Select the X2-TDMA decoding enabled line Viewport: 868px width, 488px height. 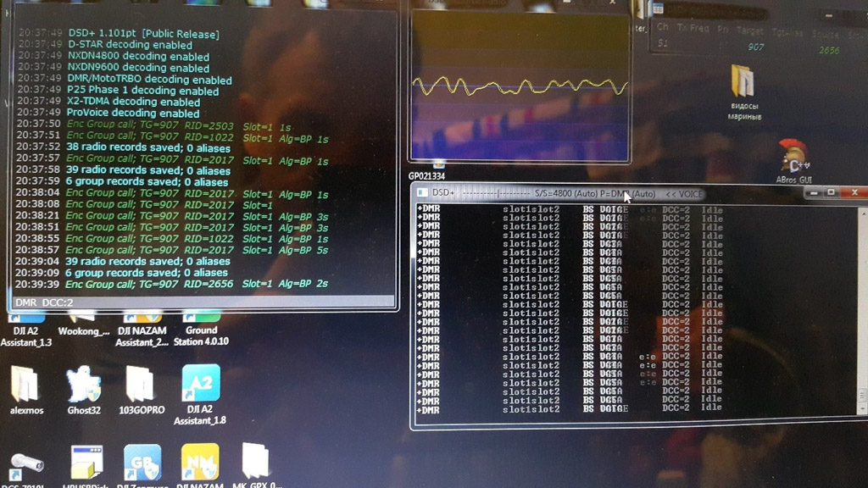(x=108, y=102)
